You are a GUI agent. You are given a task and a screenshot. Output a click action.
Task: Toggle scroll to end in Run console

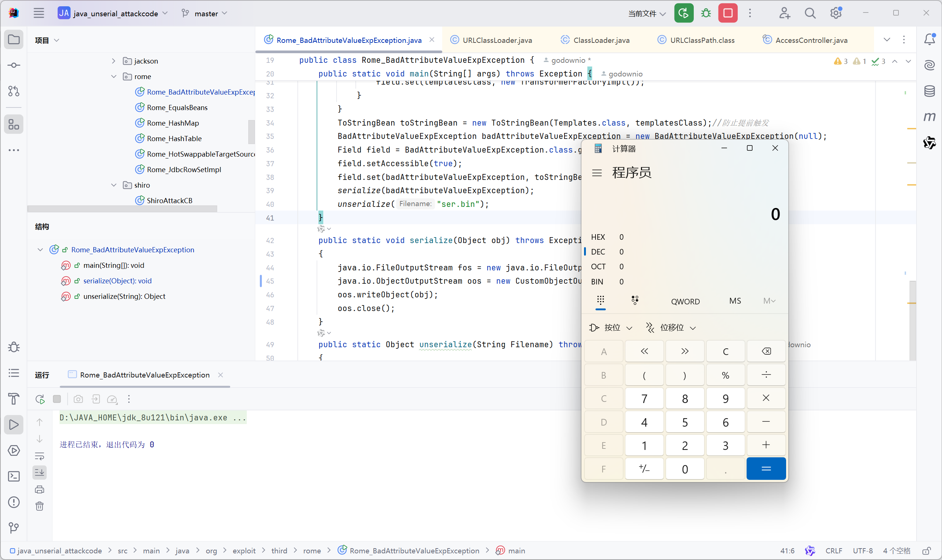[40, 472]
